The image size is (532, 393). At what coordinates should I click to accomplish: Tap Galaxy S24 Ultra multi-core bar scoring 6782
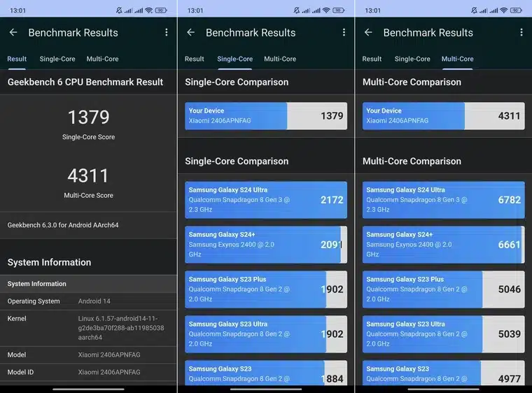(443, 200)
